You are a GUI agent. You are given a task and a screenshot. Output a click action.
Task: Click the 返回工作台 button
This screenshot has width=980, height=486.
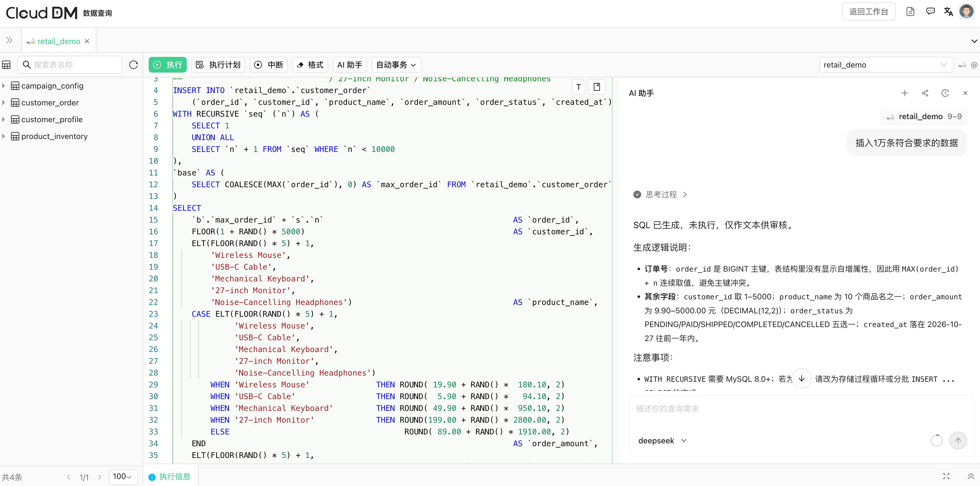tap(869, 12)
